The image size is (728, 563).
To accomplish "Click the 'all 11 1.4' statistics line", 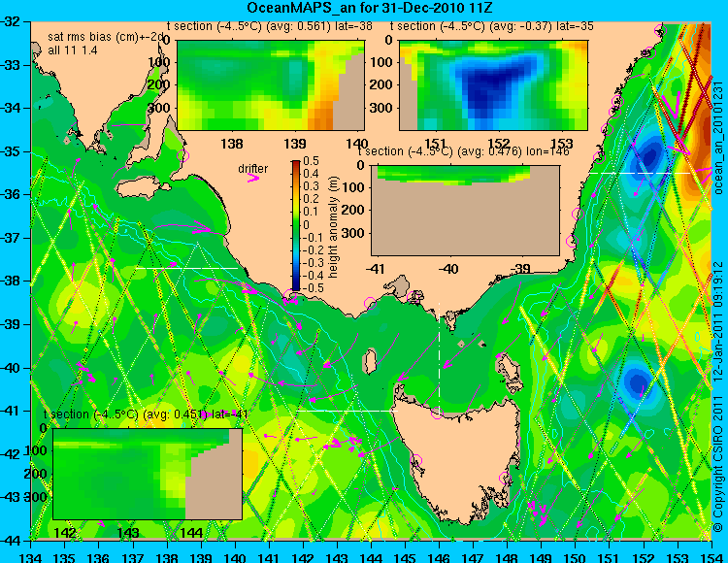I will pyautogui.click(x=73, y=50).
